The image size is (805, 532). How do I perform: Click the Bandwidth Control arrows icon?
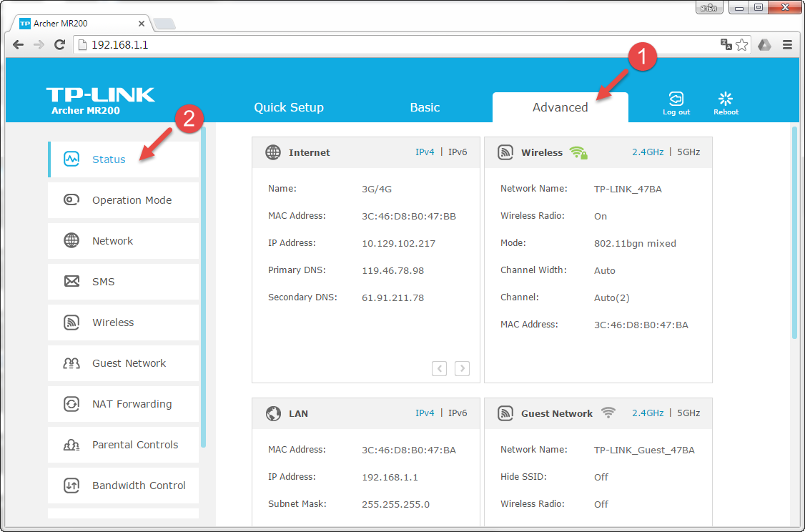(x=71, y=486)
